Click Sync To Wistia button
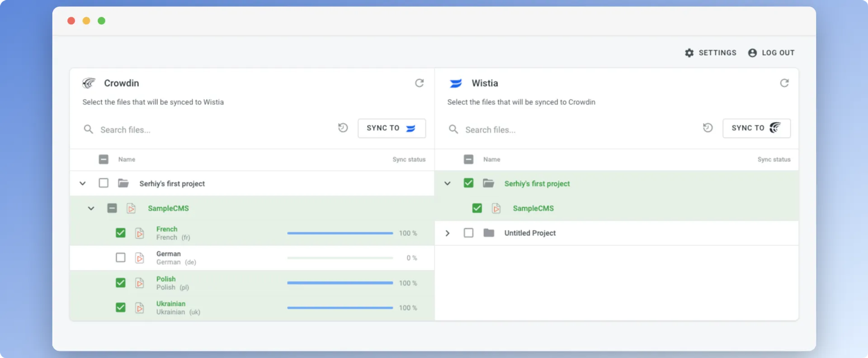The image size is (868, 358). pos(392,128)
